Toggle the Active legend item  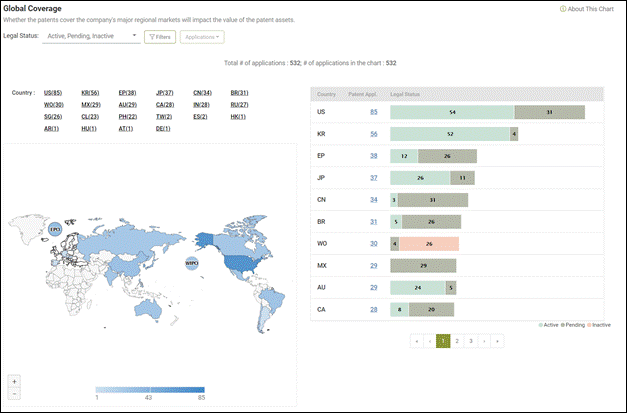click(548, 325)
